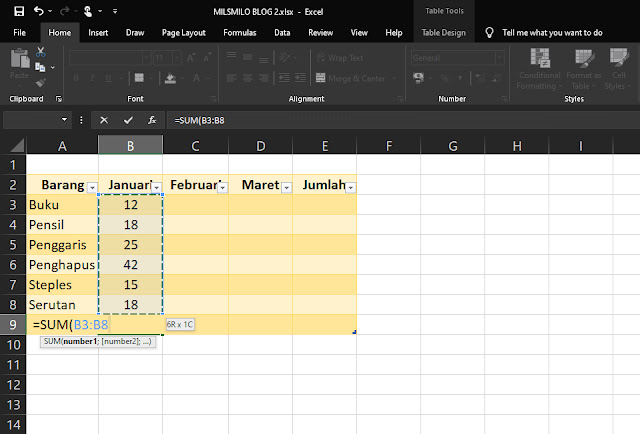Select the Review tab
The height and width of the screenshot is (434, 640).
[x=320, y=33]
